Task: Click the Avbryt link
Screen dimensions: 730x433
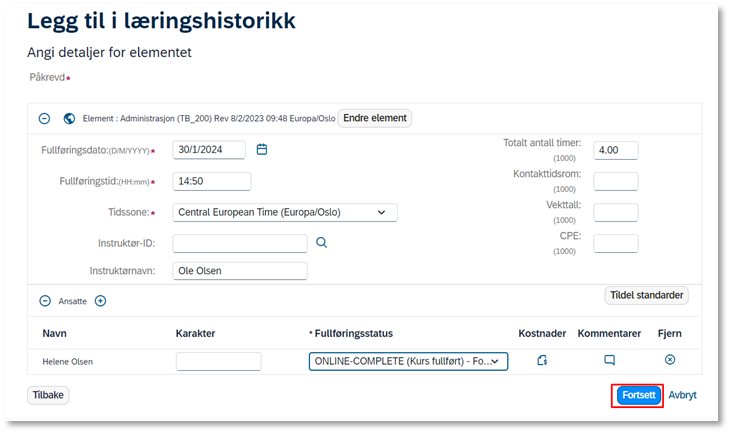Action: 683,395
